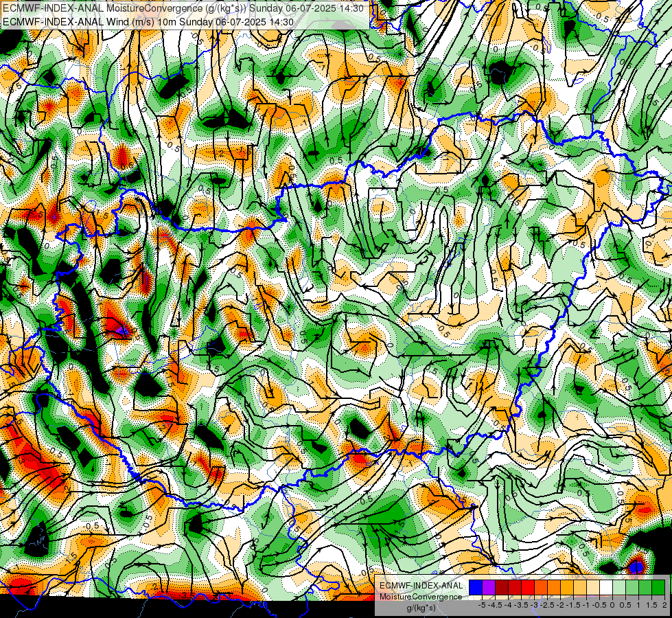Click the g/(kg*s) unit label in legend

[421, 608]
